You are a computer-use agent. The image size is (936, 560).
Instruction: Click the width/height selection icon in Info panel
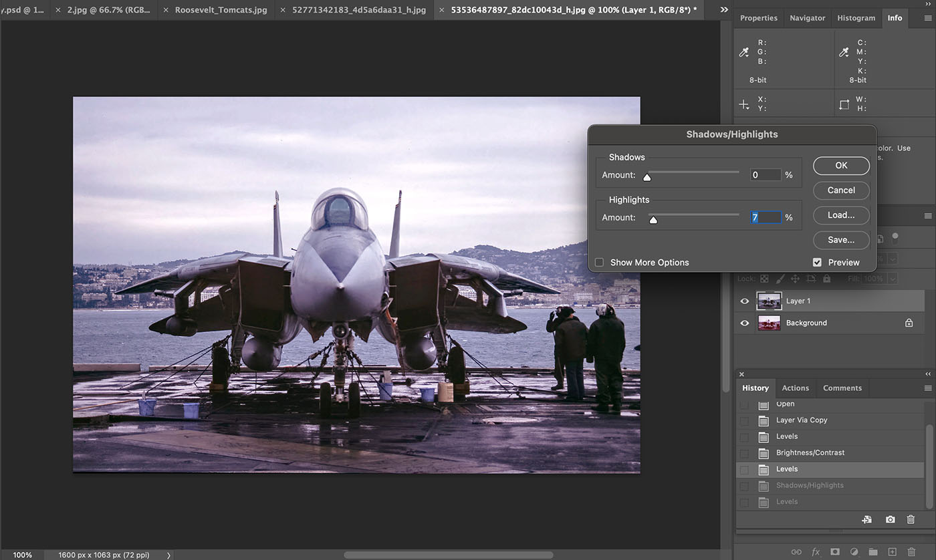coord(844,104)
